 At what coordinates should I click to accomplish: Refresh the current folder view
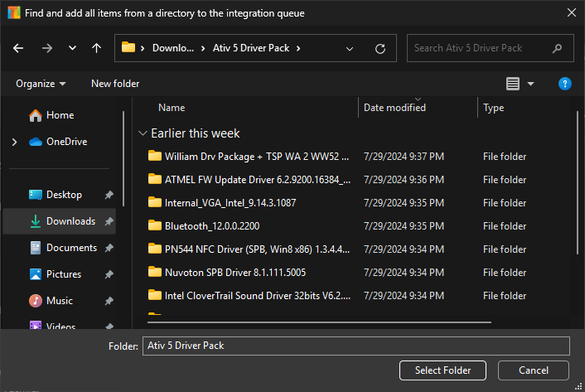pyautogui.click(x=380, y=48)
